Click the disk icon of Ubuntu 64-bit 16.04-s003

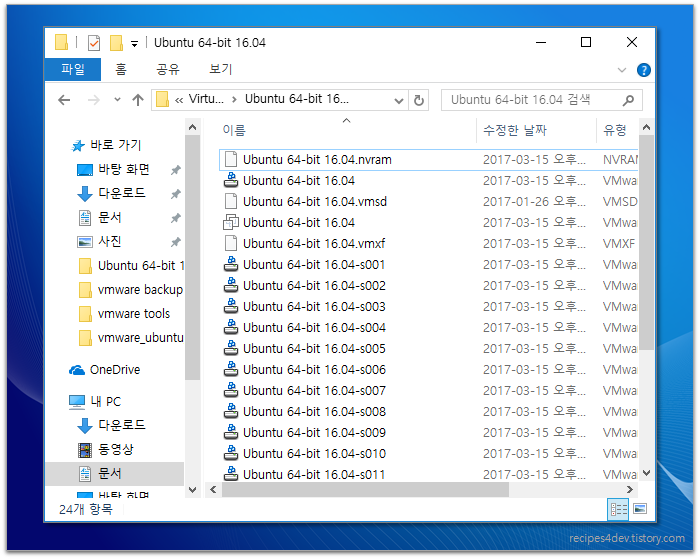(231, 306)
